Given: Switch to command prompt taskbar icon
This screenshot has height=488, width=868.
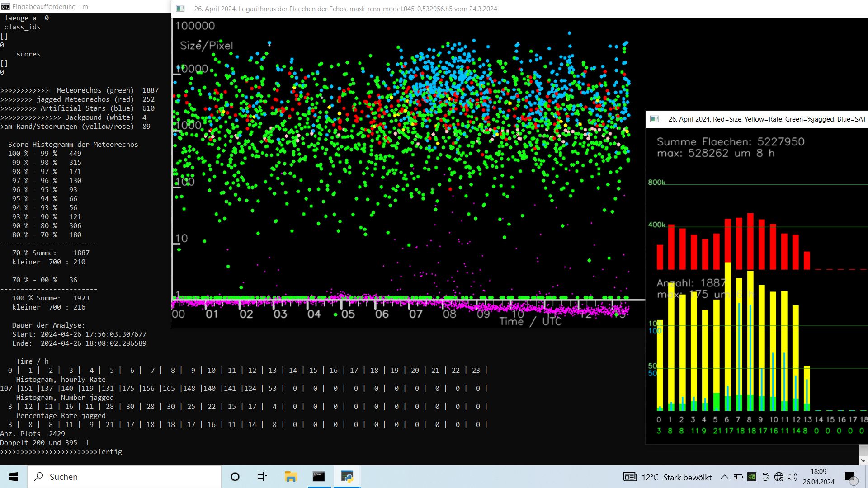Looking at the screenshot, I should (x=319, y=477).
